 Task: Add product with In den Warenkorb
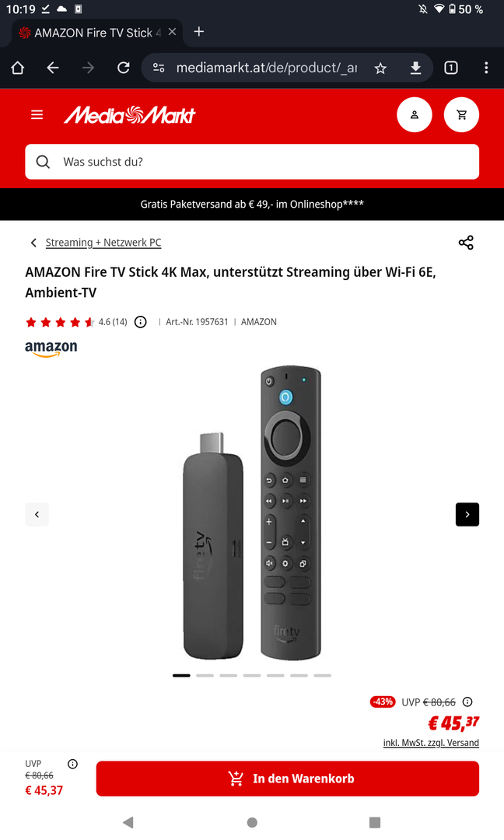tap(287, 779)
